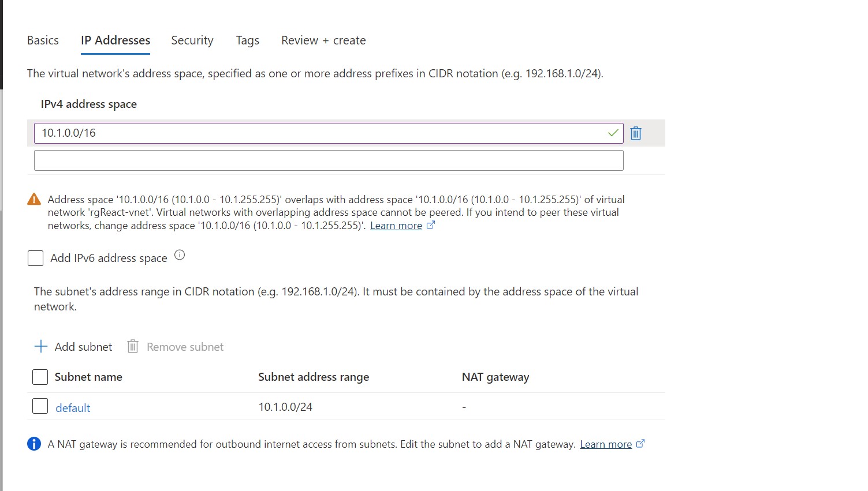868x491 pixels.
Task: Click the plus icon beside Add subnet
Action: [40, 346]
